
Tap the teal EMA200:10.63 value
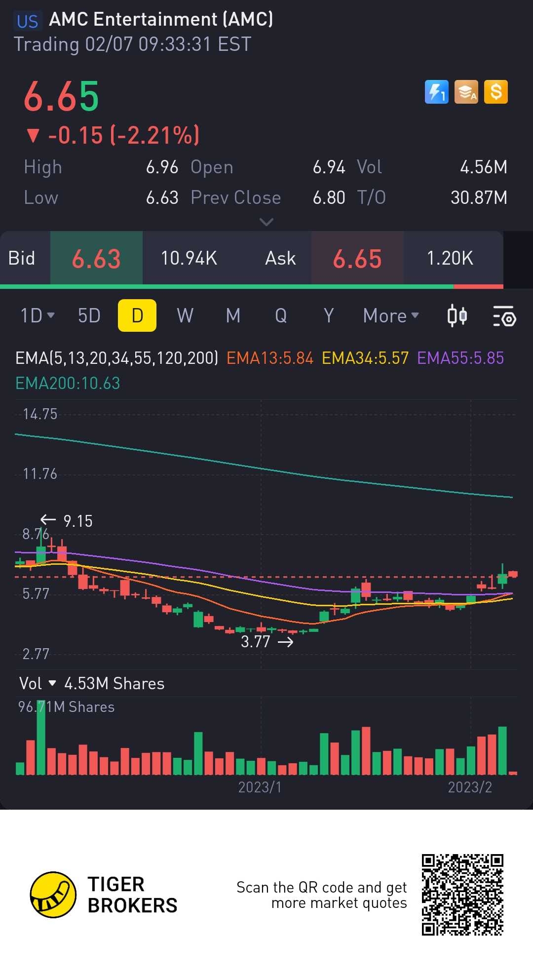click(x=68, y=383)
